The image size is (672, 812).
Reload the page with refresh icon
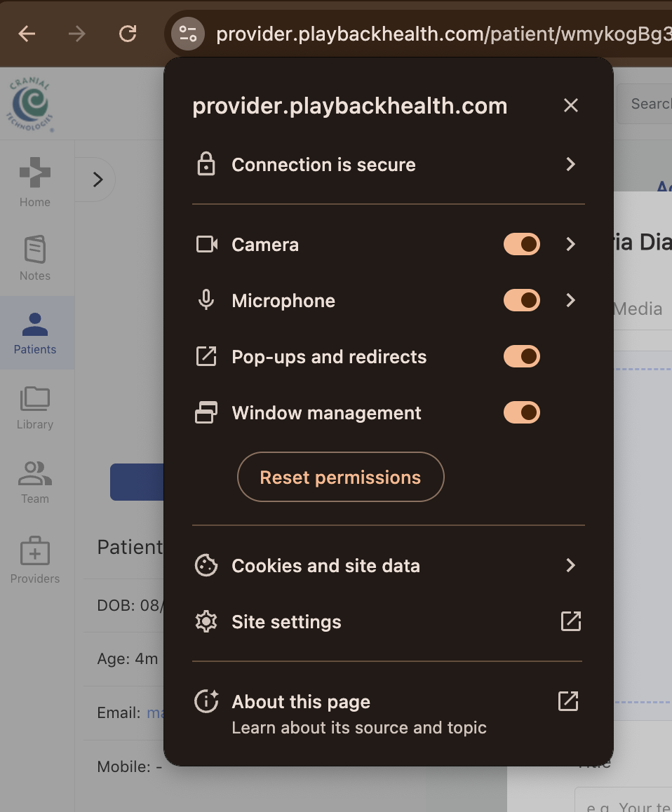click(x=128, y=34)
